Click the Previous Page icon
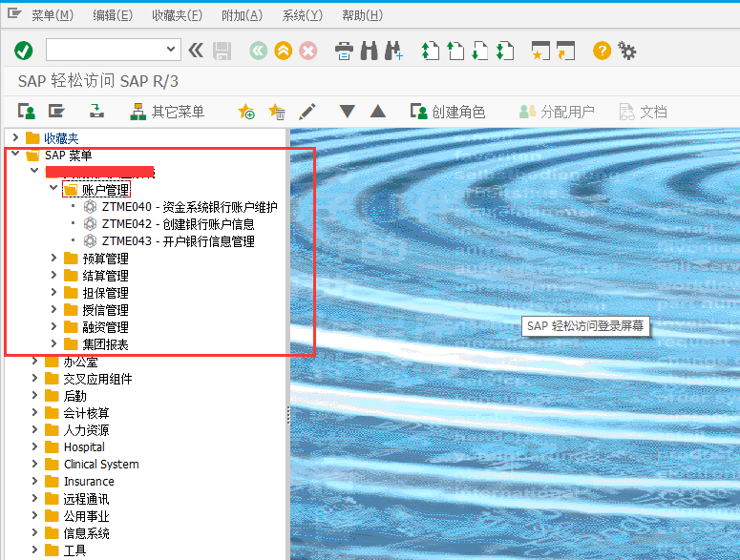Image resolution: width=740 pixels, height=560 pixels. (455, 51)
